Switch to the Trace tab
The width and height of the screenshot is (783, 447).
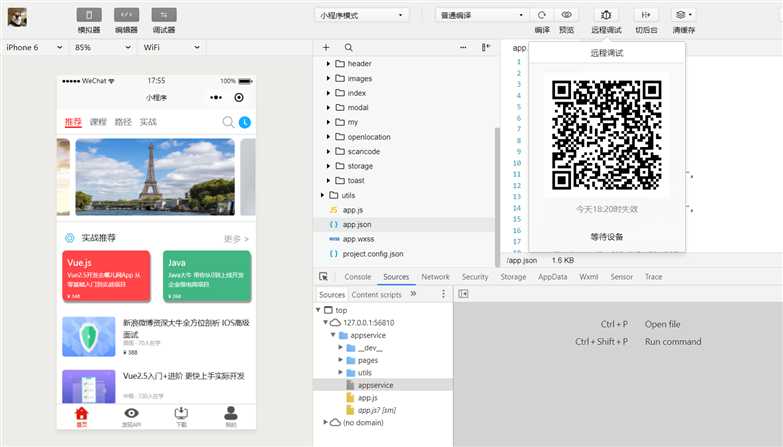pyautogui.click(x=653, y=277)
